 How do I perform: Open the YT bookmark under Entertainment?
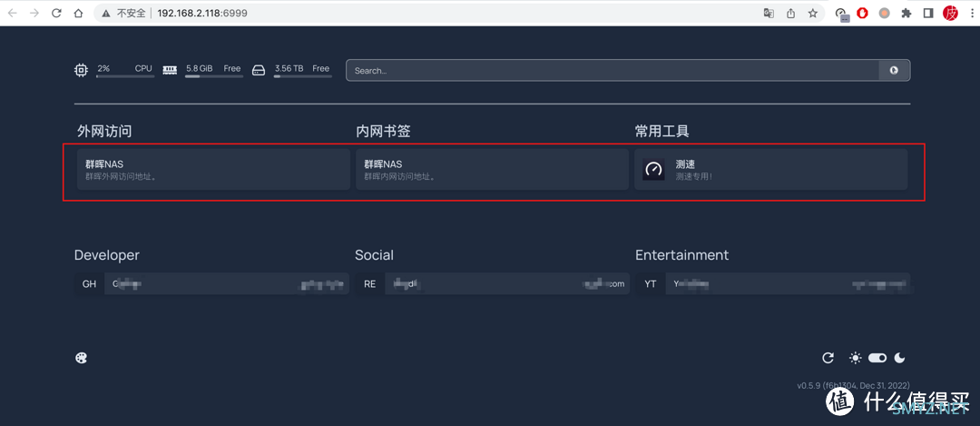[773, 284]
